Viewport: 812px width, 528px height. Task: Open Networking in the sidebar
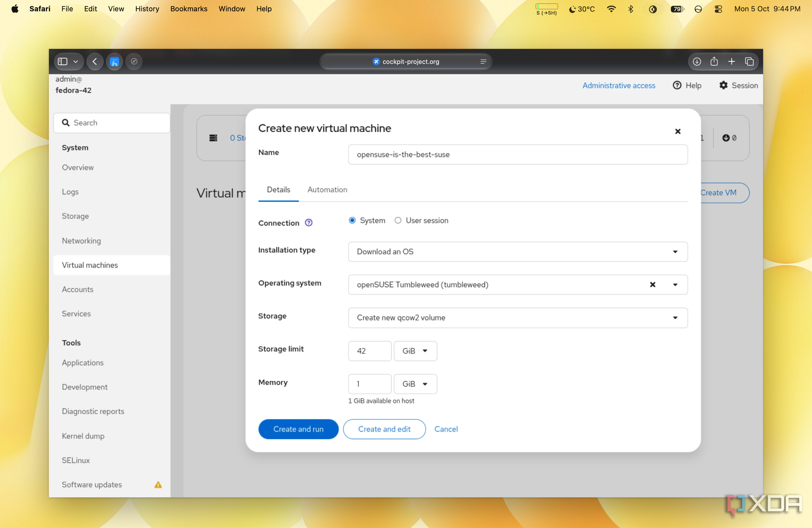[81, 241]
